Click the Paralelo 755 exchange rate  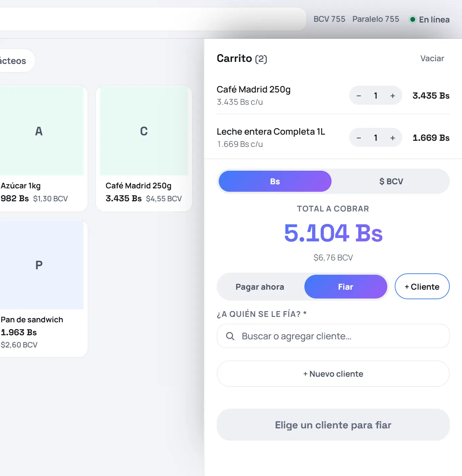click(x=376, y=19)
